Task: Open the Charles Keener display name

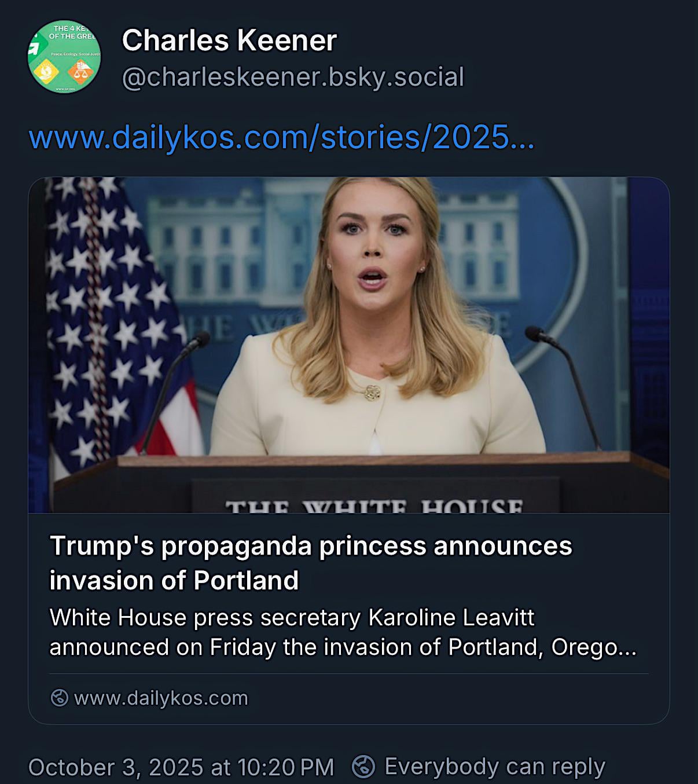Action: [x=229, y=41]
